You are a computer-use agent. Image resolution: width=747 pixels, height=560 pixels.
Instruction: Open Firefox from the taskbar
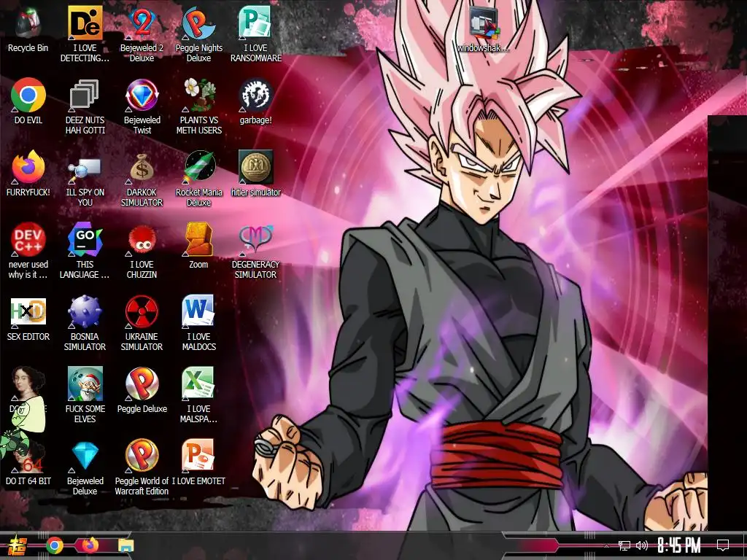coord(90,545)
